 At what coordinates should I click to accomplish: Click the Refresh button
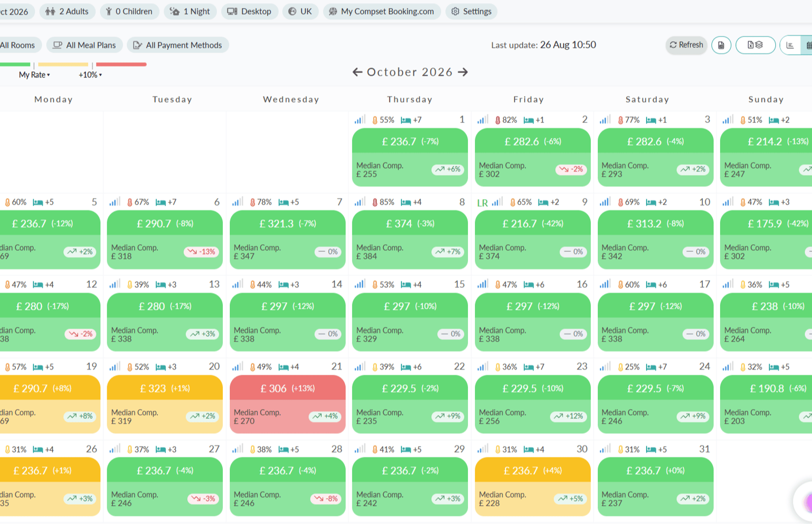pos(686,45)
